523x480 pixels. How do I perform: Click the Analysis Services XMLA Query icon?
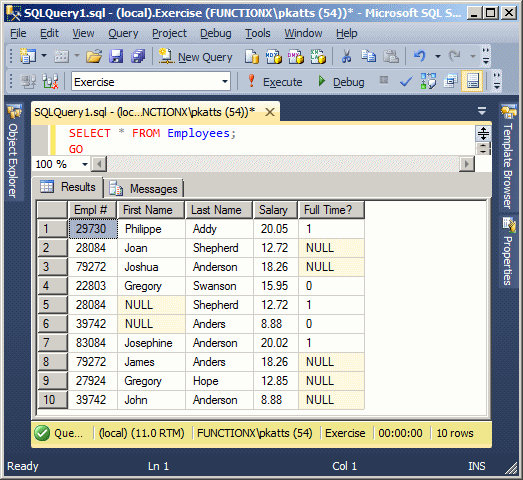(x=318, y=56)
